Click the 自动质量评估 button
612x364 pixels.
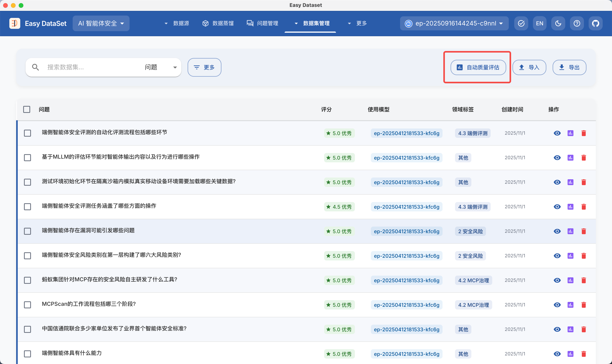point(478,67)
